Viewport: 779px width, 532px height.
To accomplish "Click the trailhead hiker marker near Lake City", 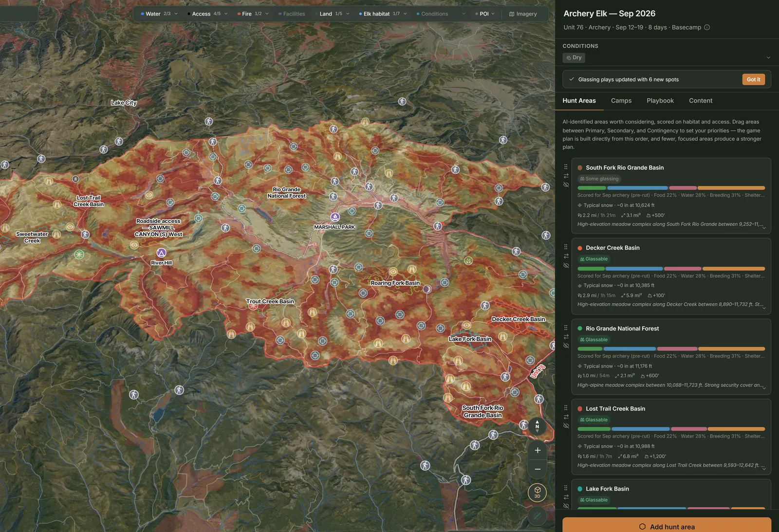I will pyautogui.click(x=119, y=141).
